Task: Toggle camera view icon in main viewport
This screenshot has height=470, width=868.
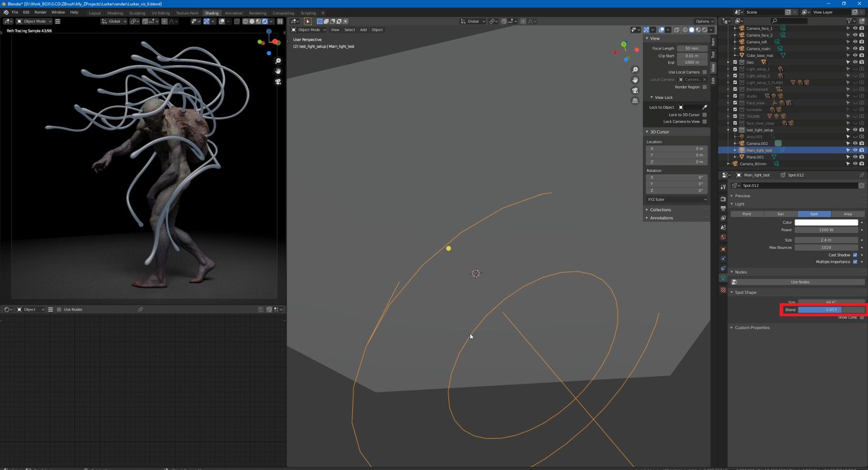Action: (635, 90)
